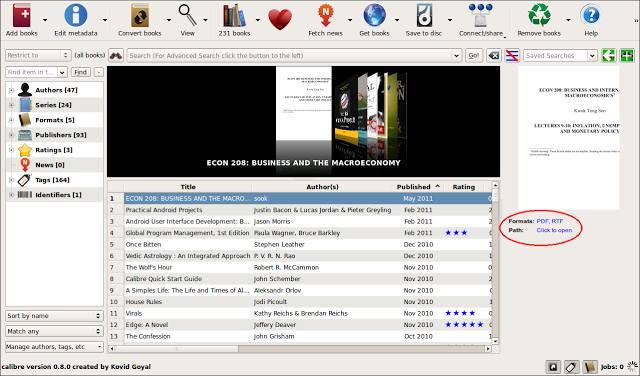
Task: Select The Confession book row
Action: 300,336
